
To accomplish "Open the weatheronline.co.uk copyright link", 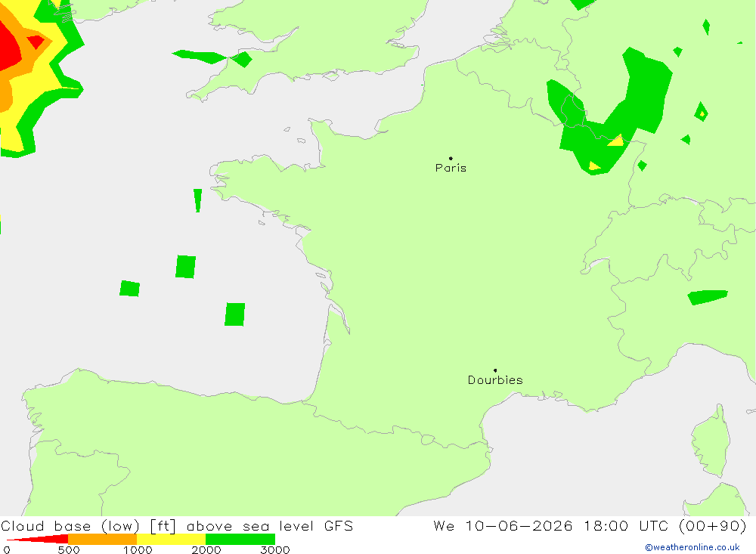I will [692, 547].
